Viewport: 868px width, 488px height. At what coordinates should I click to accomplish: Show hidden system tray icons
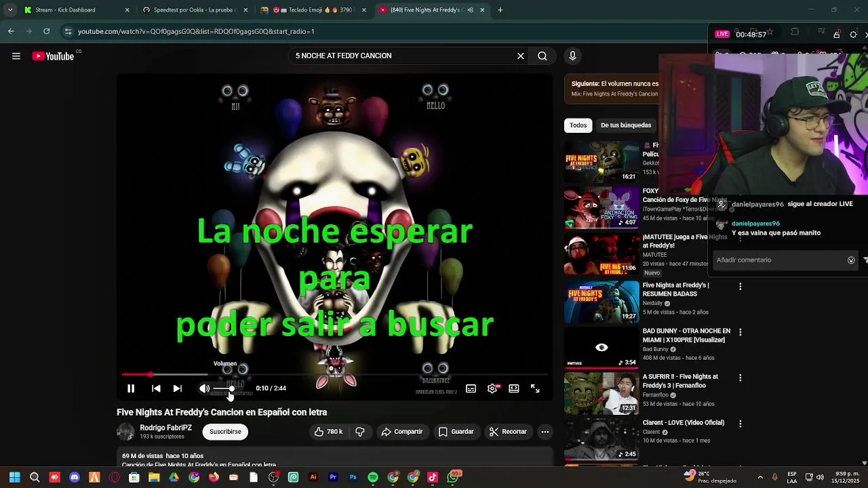759,477
